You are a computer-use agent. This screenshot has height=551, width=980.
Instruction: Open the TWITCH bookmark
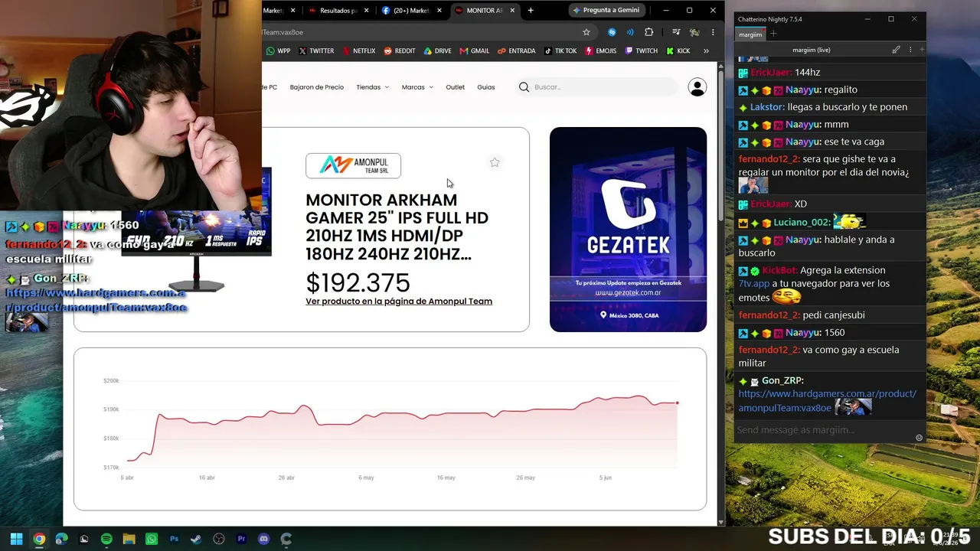pos(642,51)
